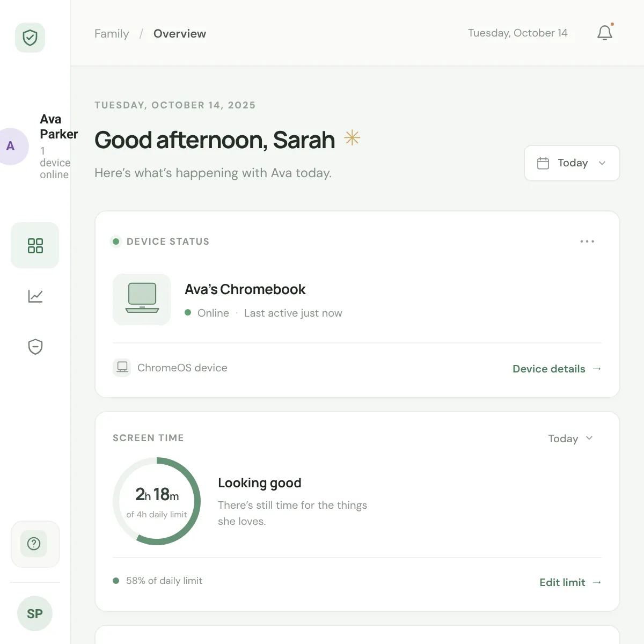The height and width of the screenshot is (644, 644).
Task: Click chevron in top Today date picker
Action: (x=602, y=163)
